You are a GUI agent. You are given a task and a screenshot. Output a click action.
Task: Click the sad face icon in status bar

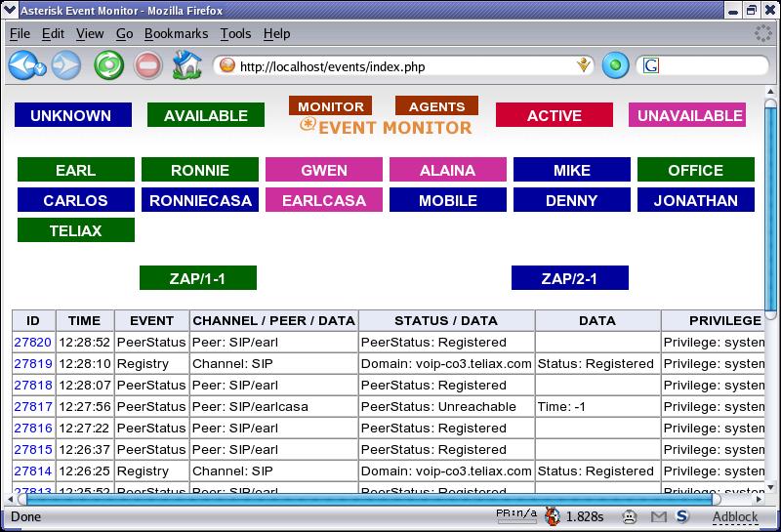[x=630, y=516]
